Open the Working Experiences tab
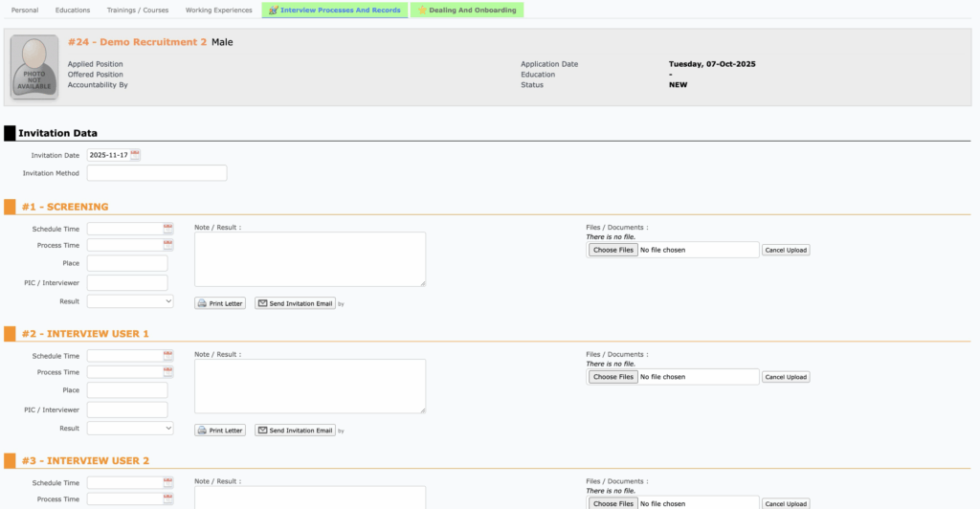This screenshot has height=509, width=980. pyautogui.click(x=218, y=11)
